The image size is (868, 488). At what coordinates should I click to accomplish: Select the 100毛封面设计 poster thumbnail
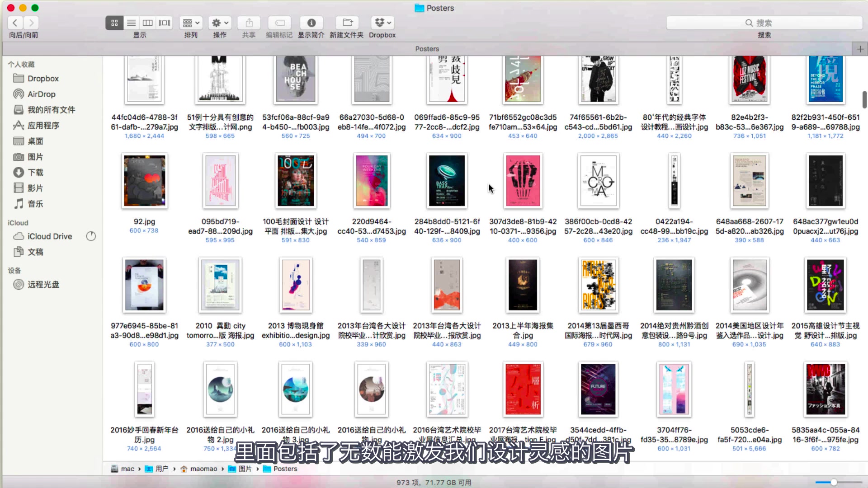coord(296,181)
